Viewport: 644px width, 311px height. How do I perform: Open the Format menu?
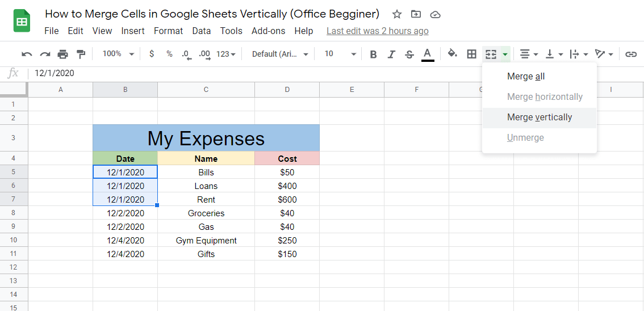pyautogui.click(x=169, y=31)
